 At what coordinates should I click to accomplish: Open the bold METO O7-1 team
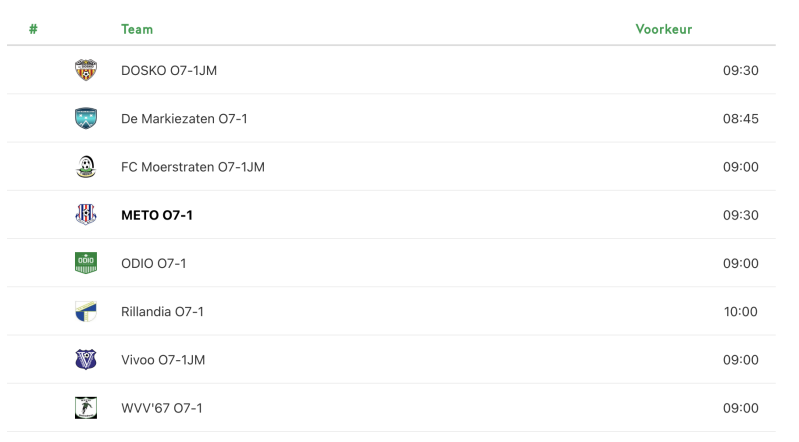click(156, 215)
